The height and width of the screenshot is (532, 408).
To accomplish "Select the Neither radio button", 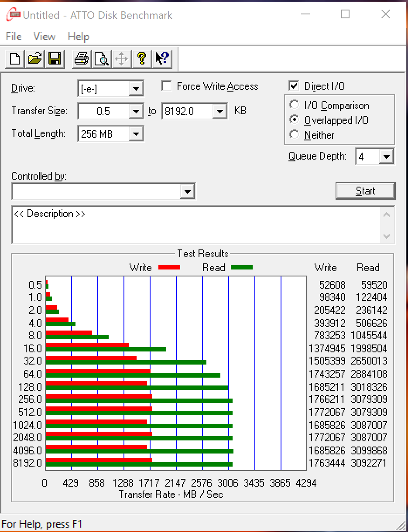I will point(295,135).
